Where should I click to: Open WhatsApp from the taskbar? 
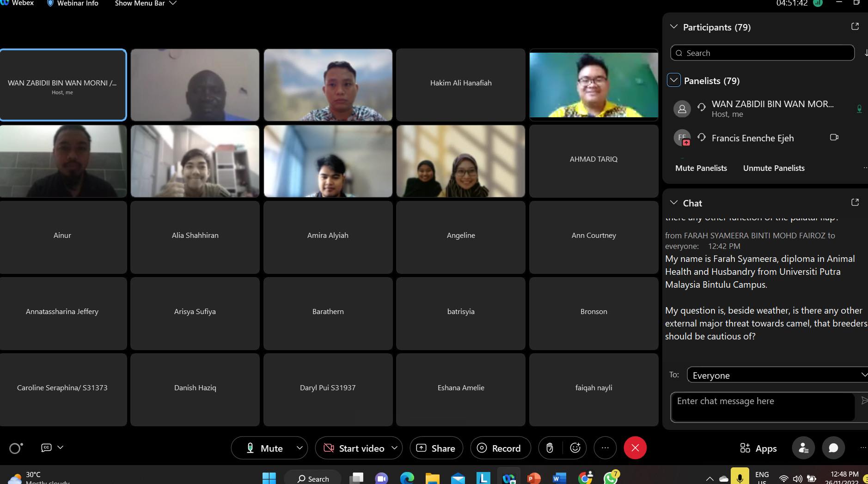[x=611, y=478]
